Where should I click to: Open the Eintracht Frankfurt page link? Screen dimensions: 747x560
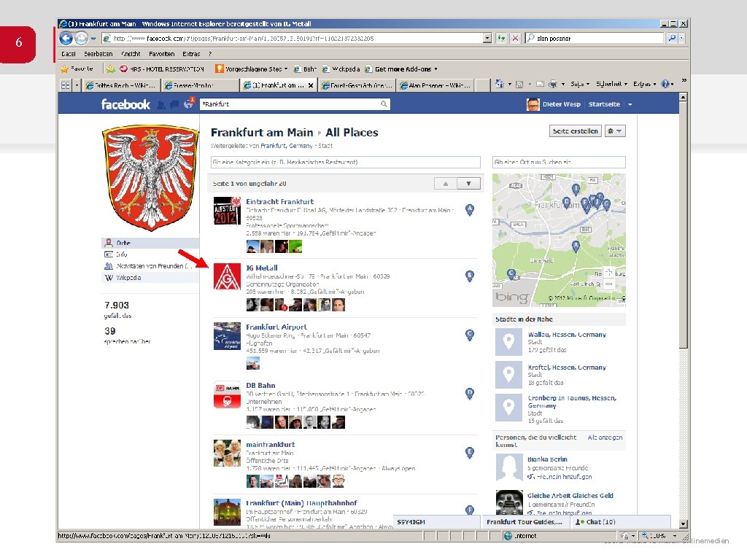point(279,202)
